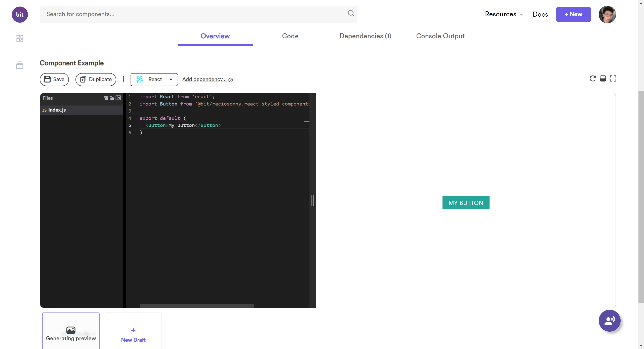The height and width of the screenshot is (349, 644).
Task: Enter fullscreen preview mode
Action: tap(613, 79)
